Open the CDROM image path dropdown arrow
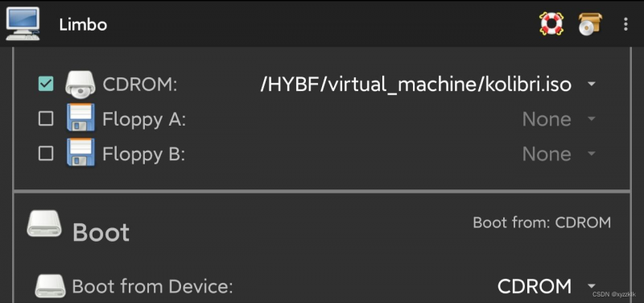 (592, 85)
